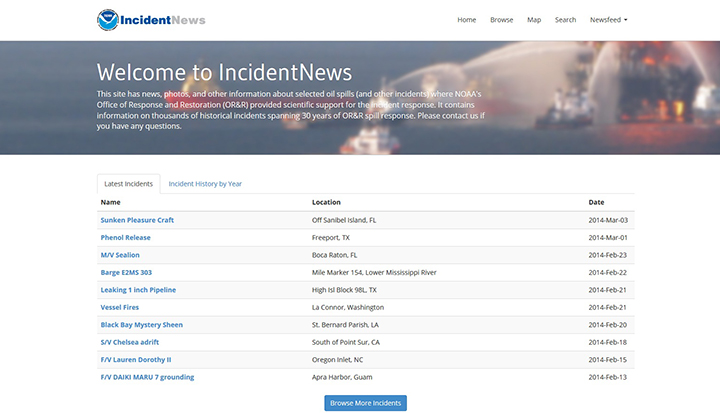Open the Vessel Fires incident
This screenshot has height=413, width=720.
point(119,307)
